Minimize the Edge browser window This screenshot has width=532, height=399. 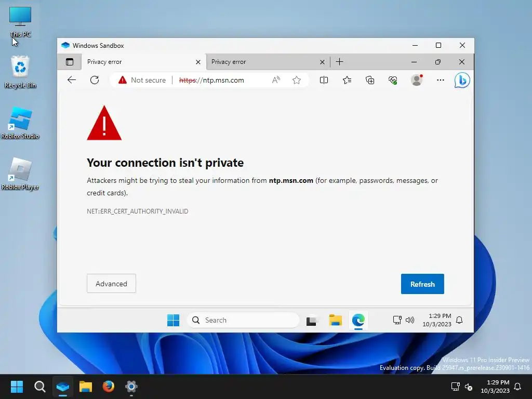pos(414,62)
